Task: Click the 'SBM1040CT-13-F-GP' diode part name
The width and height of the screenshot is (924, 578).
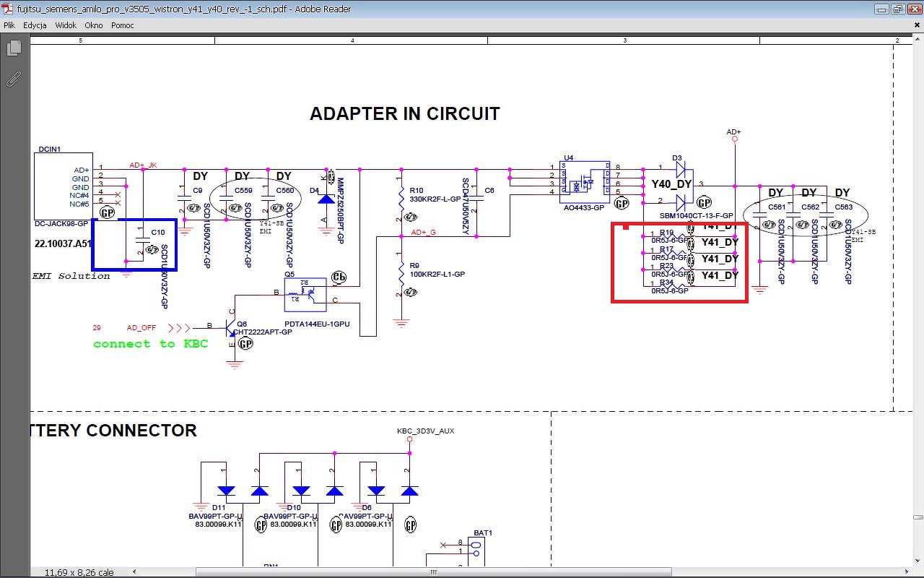Action: pyautogui.click(x=697, y=216)
